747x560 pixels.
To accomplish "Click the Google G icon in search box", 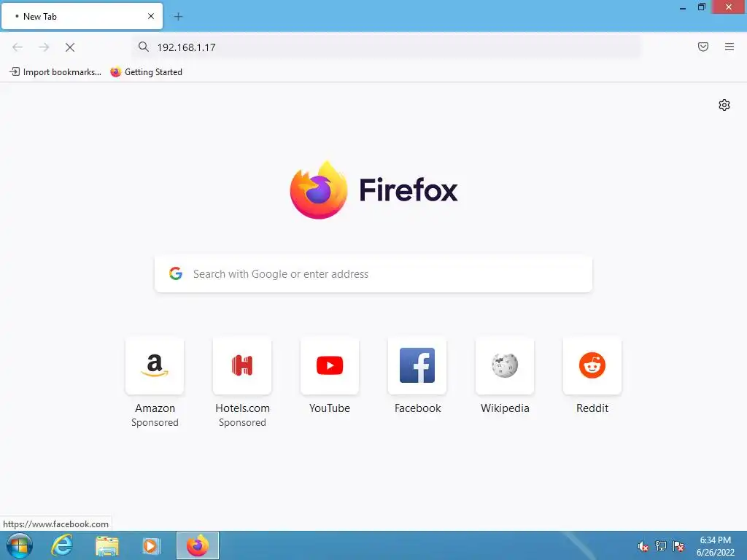I will click(x=176, y=273).
